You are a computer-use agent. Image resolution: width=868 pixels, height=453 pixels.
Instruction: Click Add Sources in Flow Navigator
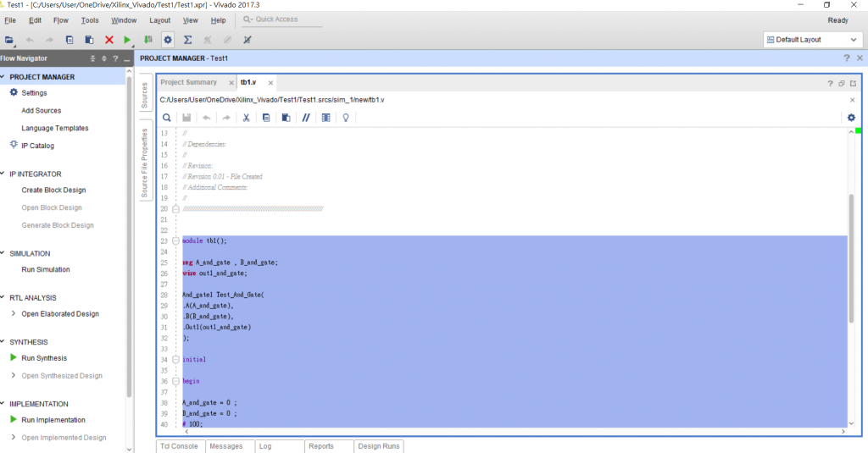tap(41, 111)
